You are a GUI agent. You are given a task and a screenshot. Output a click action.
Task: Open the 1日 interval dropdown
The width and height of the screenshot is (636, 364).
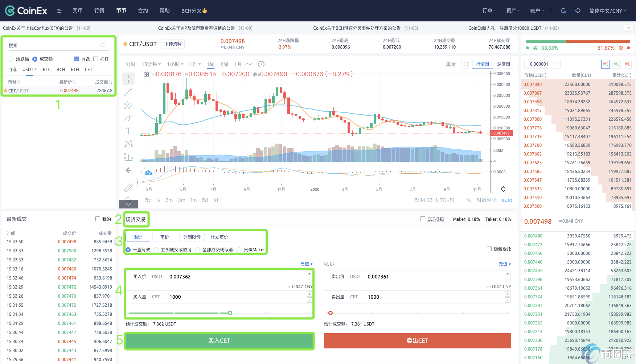pyautogui.click(x=195, y=64)
